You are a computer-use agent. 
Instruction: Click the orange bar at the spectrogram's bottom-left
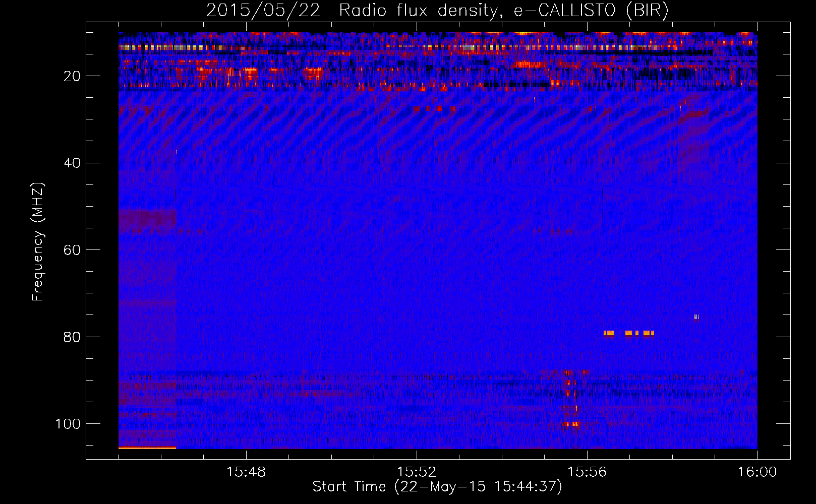(x=147, y=448)
